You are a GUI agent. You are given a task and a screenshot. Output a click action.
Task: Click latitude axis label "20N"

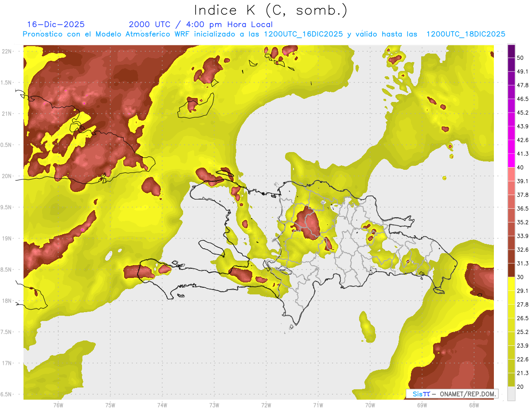coord(7,176)
